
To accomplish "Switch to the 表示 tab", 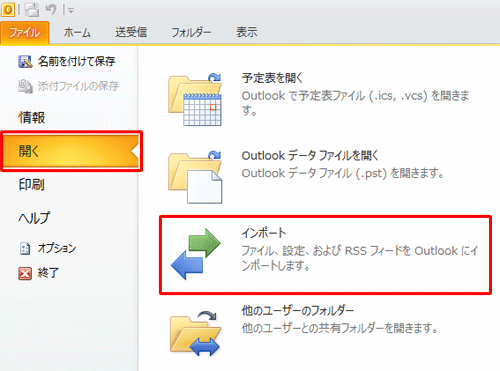I will click(x=247, y=32).
